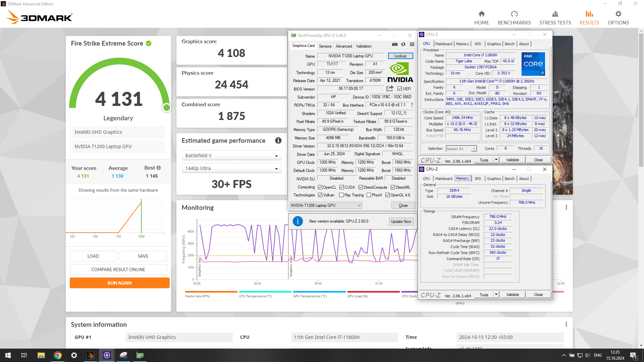Viewport: 644px width, 362px height.
Task: Click COMPARE RESULT ONLINE button
Action: tap(118, 269)
